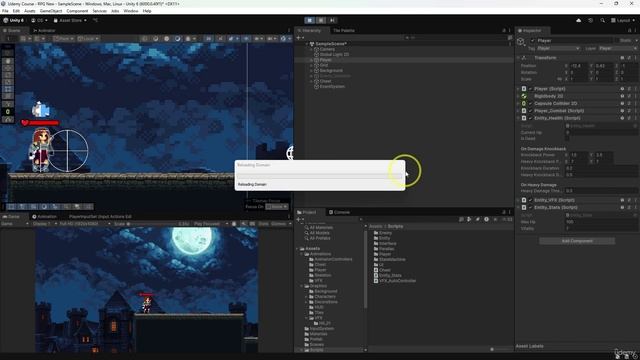The image size is (640, 360).
Task: Open the Pivot mode dropdown in Scene toolbar
Action: [63, 39]
